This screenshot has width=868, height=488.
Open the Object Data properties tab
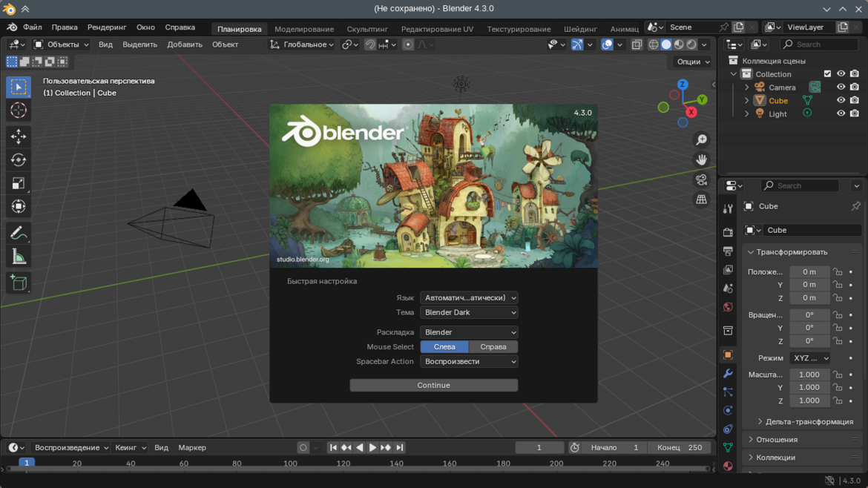click(x=728, y=447)
